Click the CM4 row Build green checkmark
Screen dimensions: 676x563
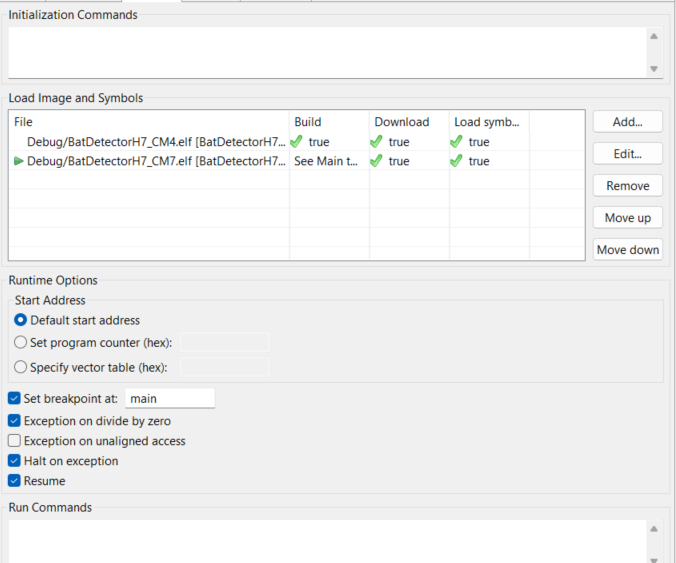[296, 142]
